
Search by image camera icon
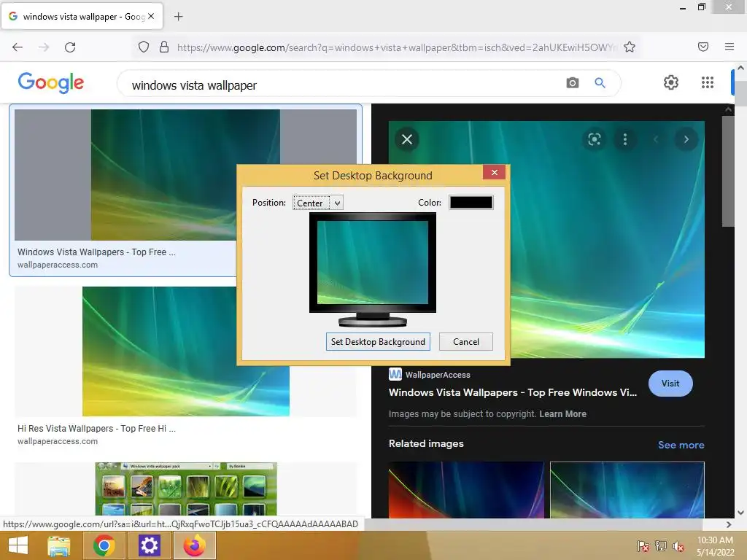coord(572,83)
